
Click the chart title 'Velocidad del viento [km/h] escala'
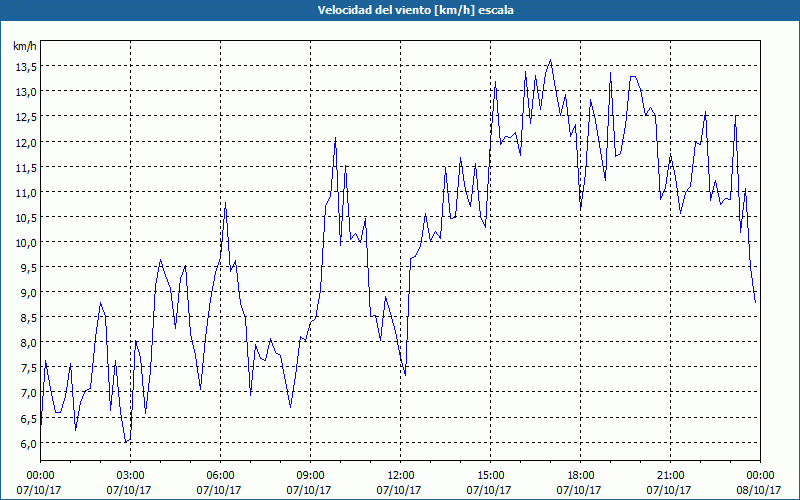(415, 10)
